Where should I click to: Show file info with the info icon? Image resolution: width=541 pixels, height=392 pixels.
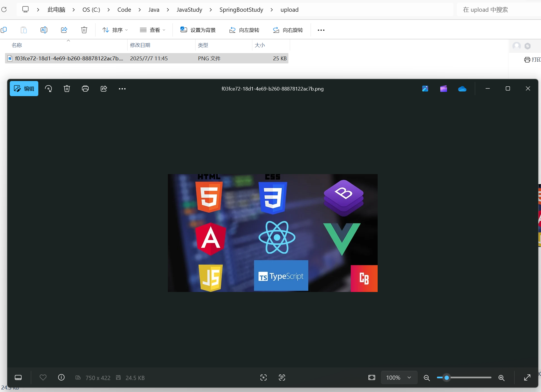coord(61,378)
